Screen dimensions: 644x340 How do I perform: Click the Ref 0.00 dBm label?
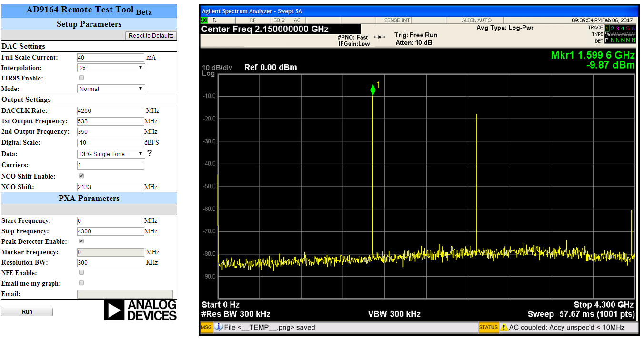click(x=271, y=67)
